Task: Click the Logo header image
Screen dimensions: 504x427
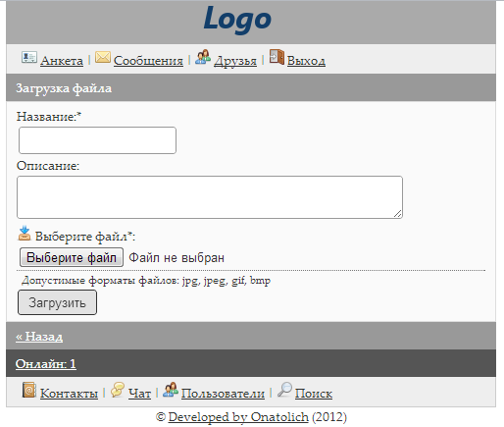Action: point(237,20)
